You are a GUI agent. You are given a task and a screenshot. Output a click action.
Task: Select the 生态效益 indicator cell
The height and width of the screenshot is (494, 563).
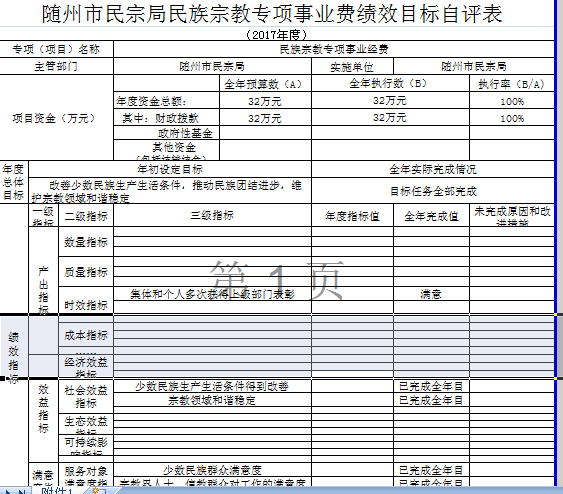coord(86,424)
